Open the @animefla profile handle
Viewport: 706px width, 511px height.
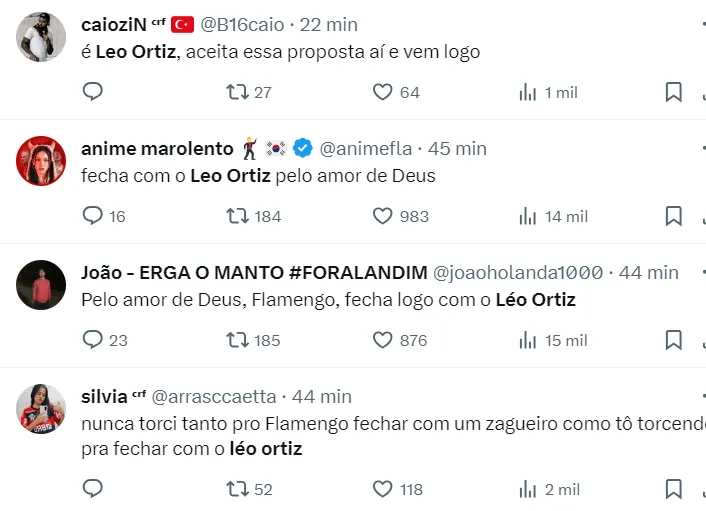tap(365, 148)
